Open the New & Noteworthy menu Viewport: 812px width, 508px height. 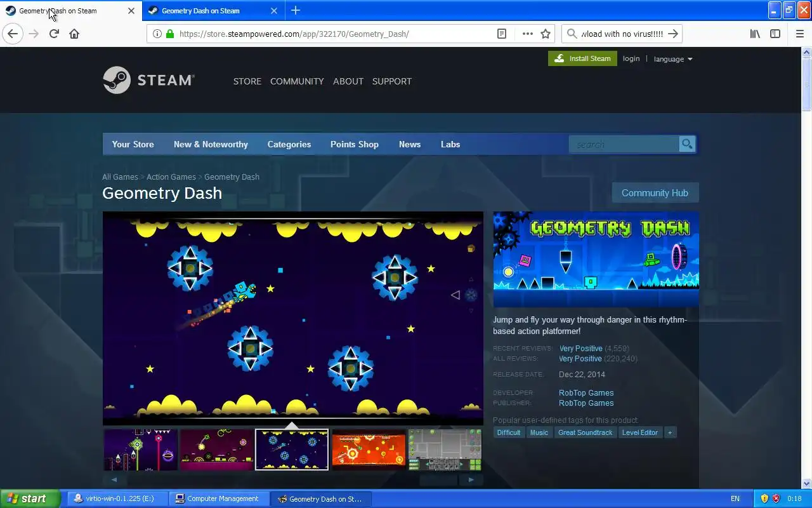click(x=211, y=144)
